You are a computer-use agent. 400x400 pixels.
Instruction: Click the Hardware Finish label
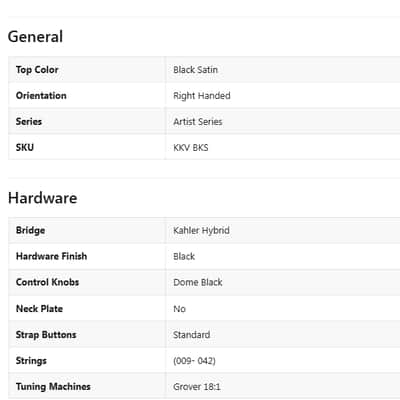coord(51,256)
